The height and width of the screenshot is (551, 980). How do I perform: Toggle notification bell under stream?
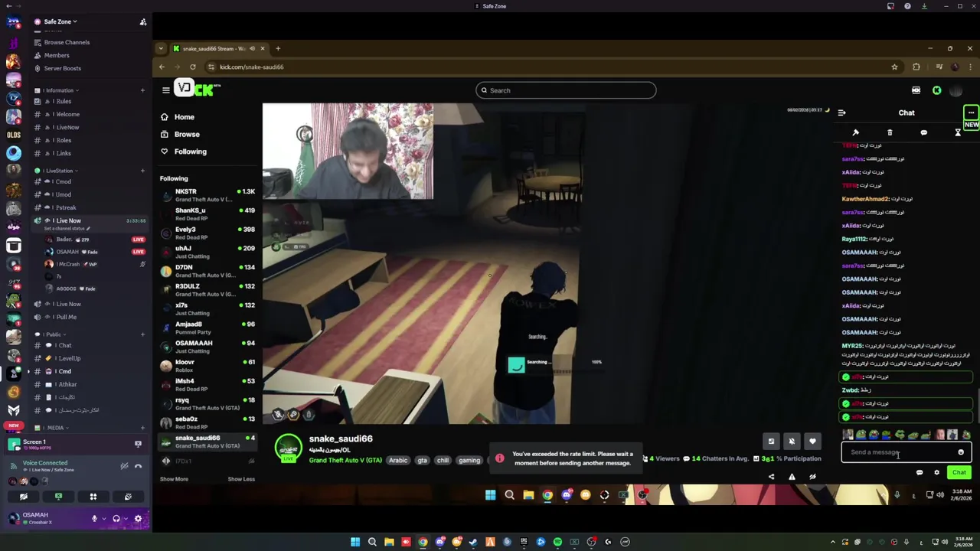coord(792,441)
